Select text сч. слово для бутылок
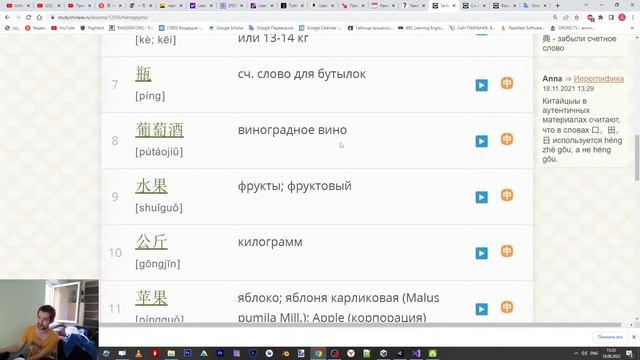Image resolution: width=640 pixels, height=360 pixels. click(x=302, y=74)
